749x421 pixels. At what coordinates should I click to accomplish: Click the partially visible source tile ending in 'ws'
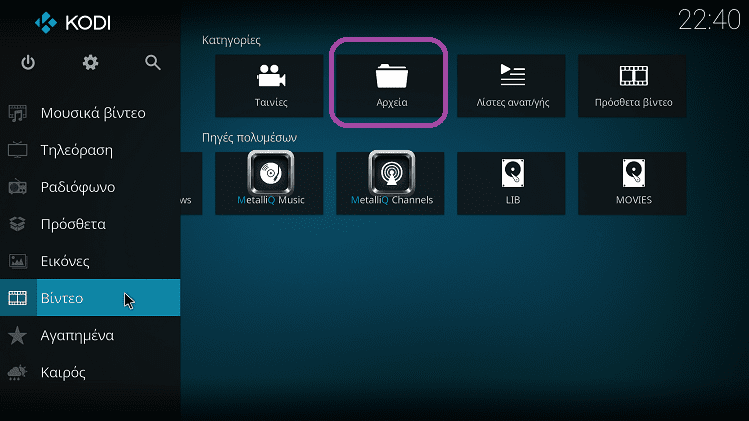pos(192,184)
